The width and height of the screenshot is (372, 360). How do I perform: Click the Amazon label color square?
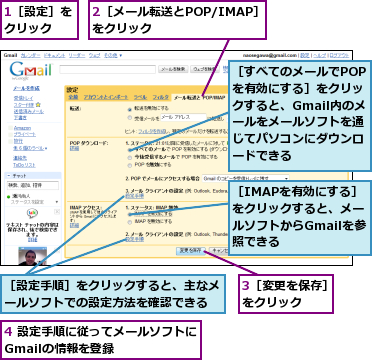tap(10, 128)
